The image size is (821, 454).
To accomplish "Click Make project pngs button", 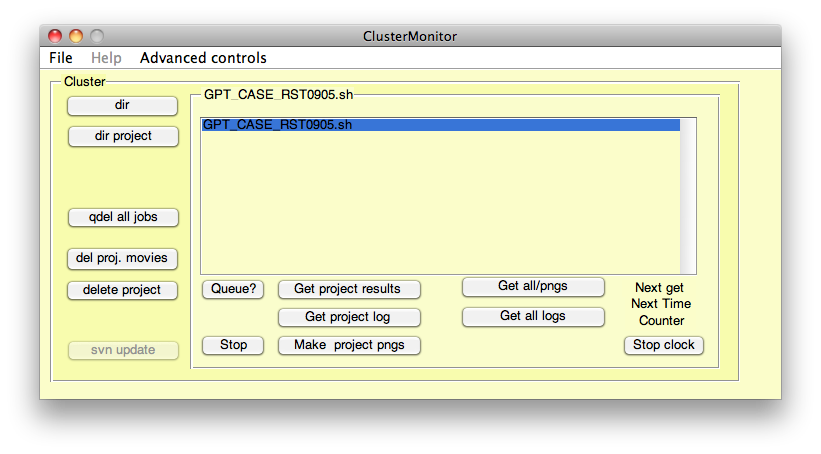I will coord(348,345).
